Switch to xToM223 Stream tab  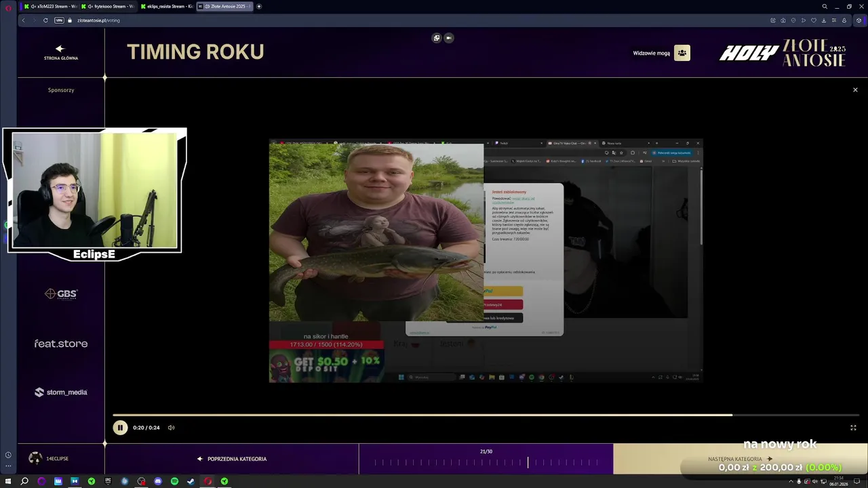[x=52, y=6]
